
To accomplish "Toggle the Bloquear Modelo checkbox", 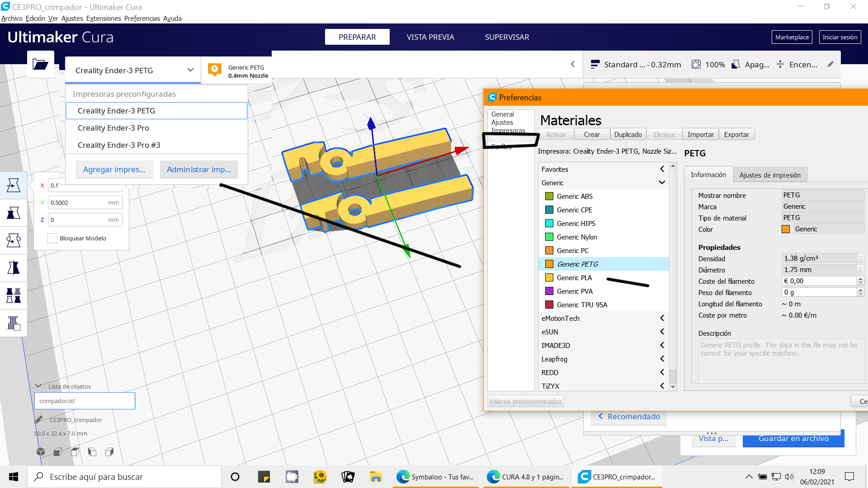I will click(52, 238).
